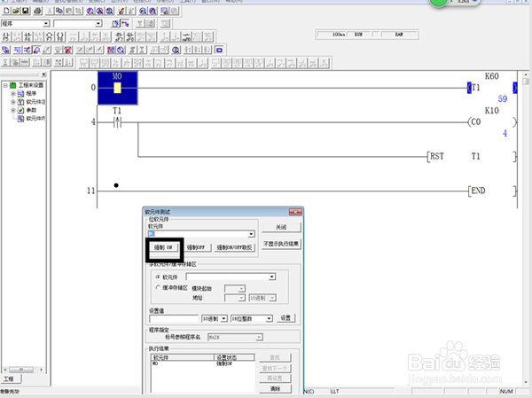Click 设置 button next to 16位整数
Image resolution: width=532 pixels, height=398 pixels.
tap(286, 318)
